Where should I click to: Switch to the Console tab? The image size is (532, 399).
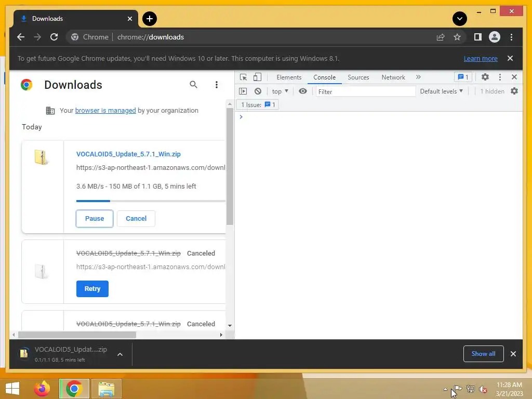324,77
